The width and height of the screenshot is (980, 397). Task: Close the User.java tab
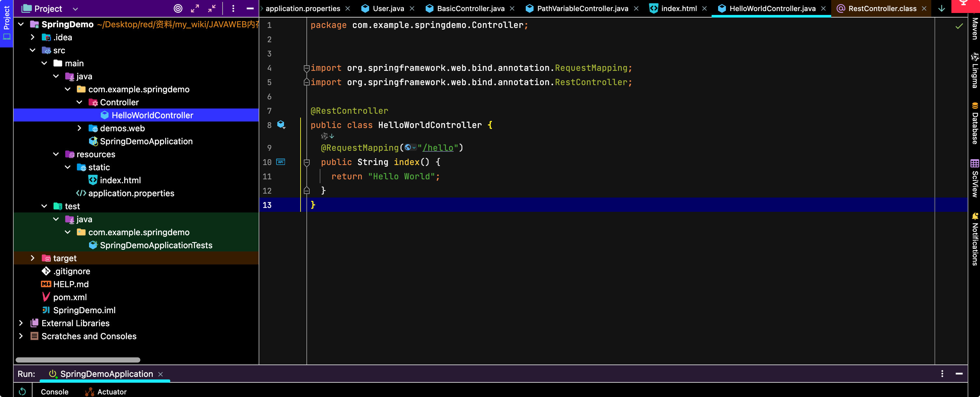pyautogui.click(x=412, y=8)
